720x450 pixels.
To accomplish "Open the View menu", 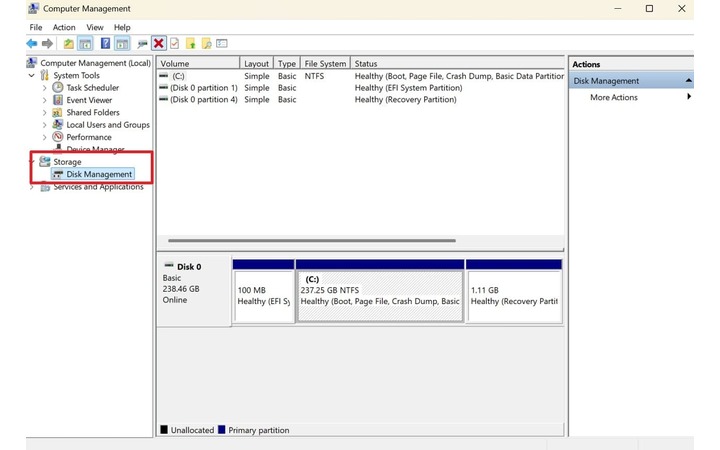I will pos(95,27).
